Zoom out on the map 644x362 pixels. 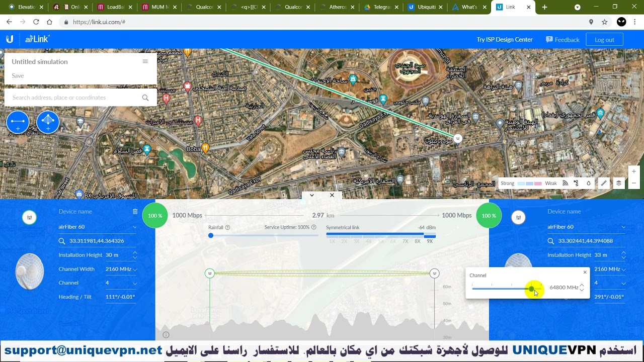pyautogui.click(x=634, y=183)
